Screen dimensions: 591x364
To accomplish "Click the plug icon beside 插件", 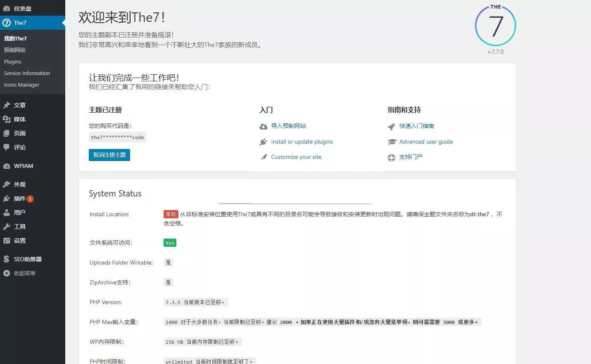I will 7,199.
